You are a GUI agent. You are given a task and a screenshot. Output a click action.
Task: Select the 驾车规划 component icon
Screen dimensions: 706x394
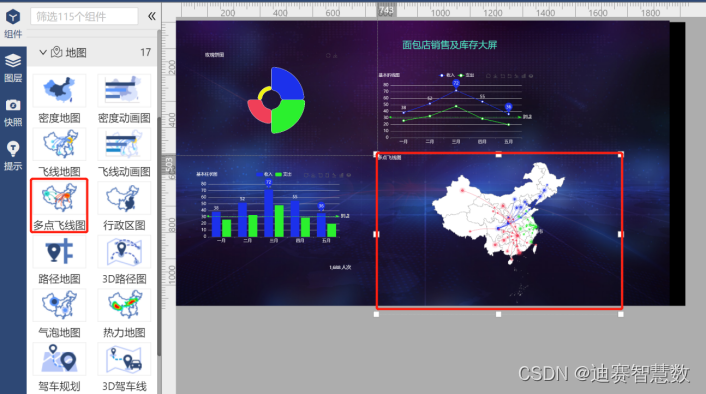coord(59,359)
